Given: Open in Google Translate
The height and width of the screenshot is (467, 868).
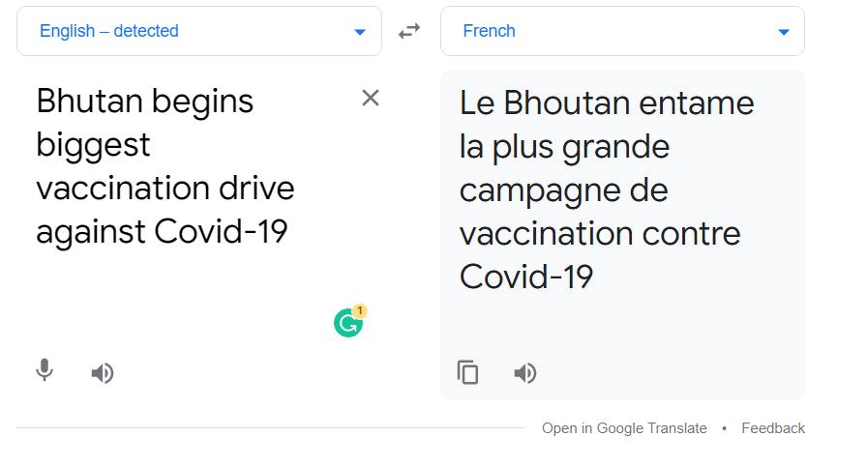Looking at the screenshot, I should point(624,428).
